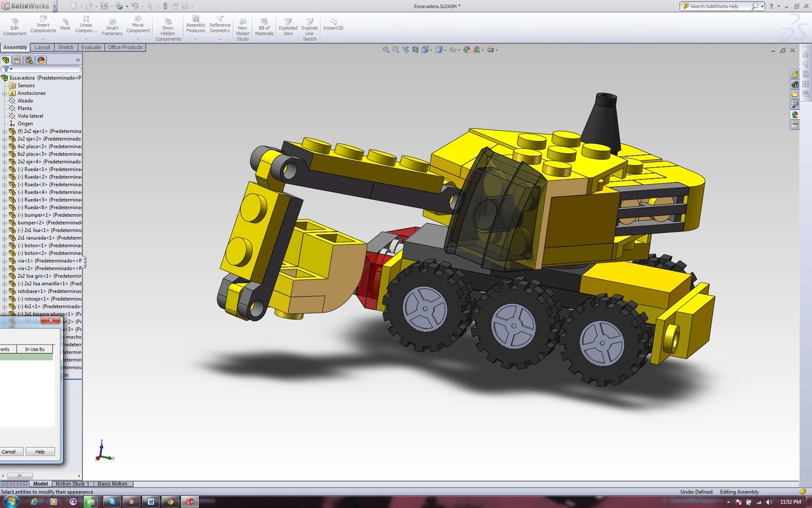Click the Zoom to Fit icon
This screenshot has height=508, width=812.
pyautogui.click(x=385, y=50)
